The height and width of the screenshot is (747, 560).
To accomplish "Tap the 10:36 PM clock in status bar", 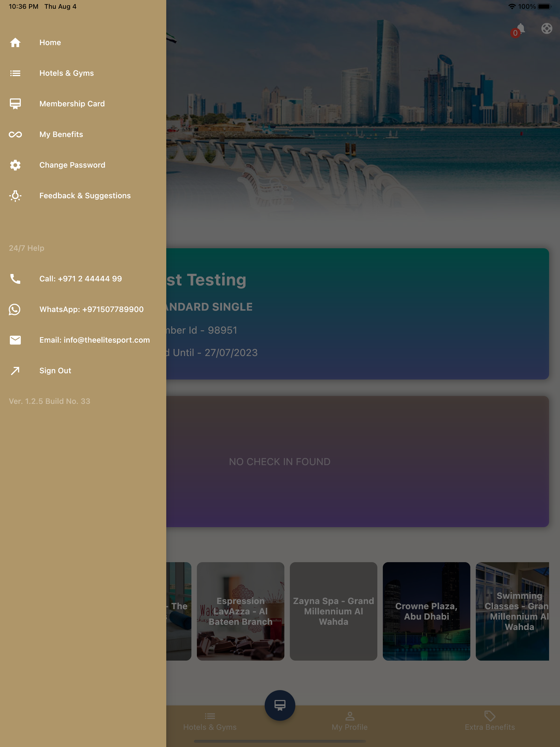I will coord(23,6).
